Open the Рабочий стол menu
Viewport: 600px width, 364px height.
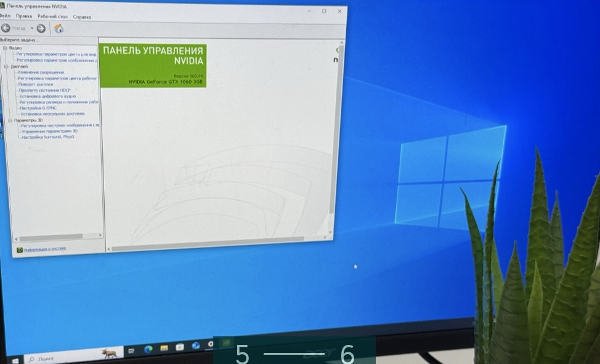click(53, 17)
